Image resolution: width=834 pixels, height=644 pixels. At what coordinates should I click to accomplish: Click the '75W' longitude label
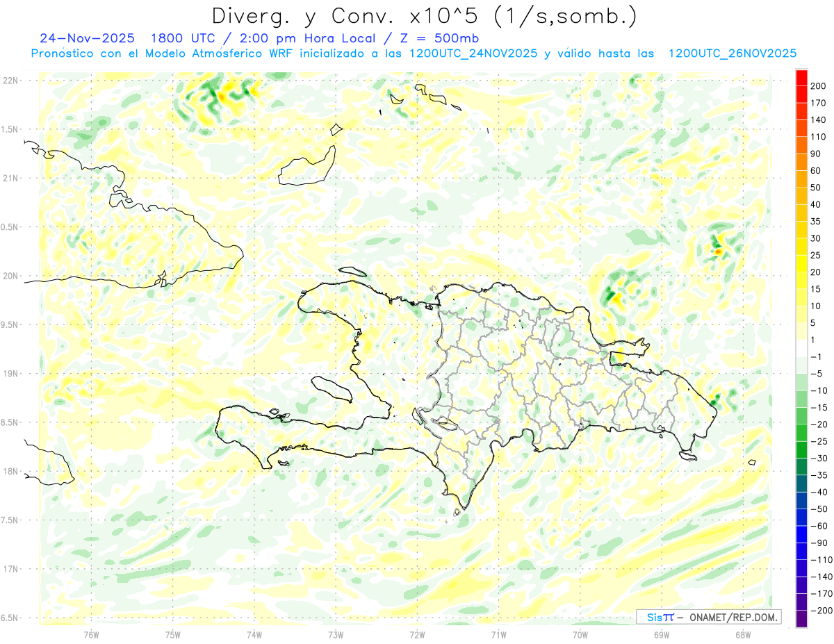tap(172, 634)
